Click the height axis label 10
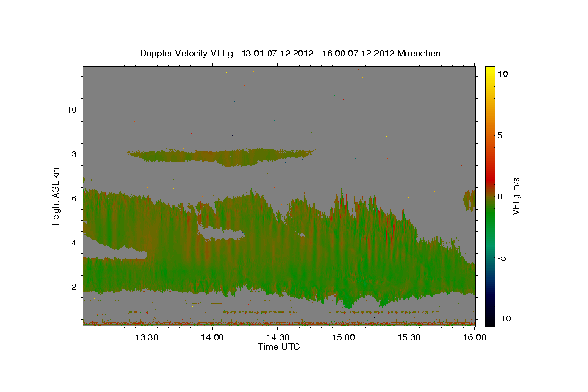The height and width of the screenshot is (392, 588). click(72, 109)
